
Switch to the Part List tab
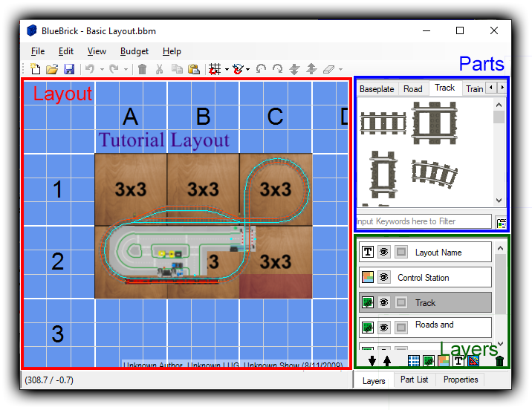tap(415, 380)
